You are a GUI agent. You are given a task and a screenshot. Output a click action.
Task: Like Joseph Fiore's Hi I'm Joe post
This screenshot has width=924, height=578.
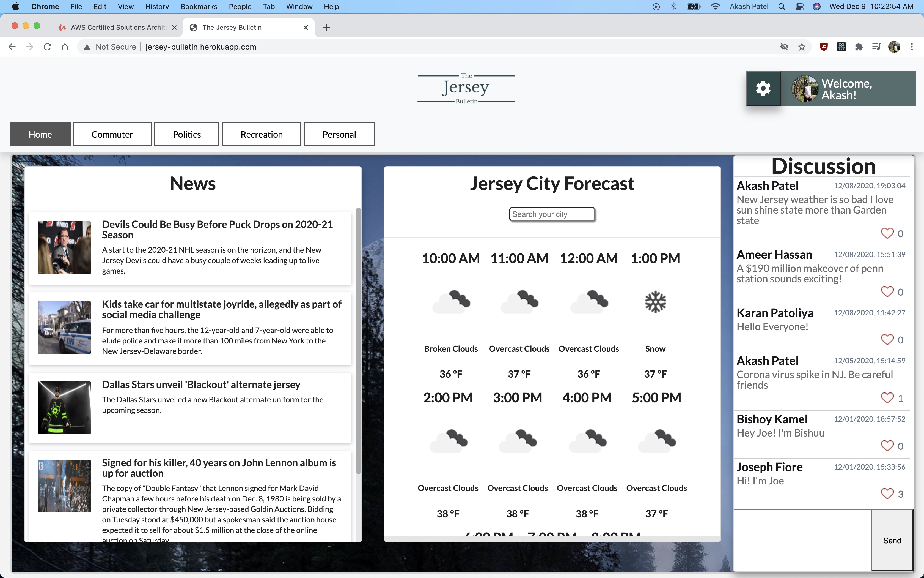tap(887, 494)
